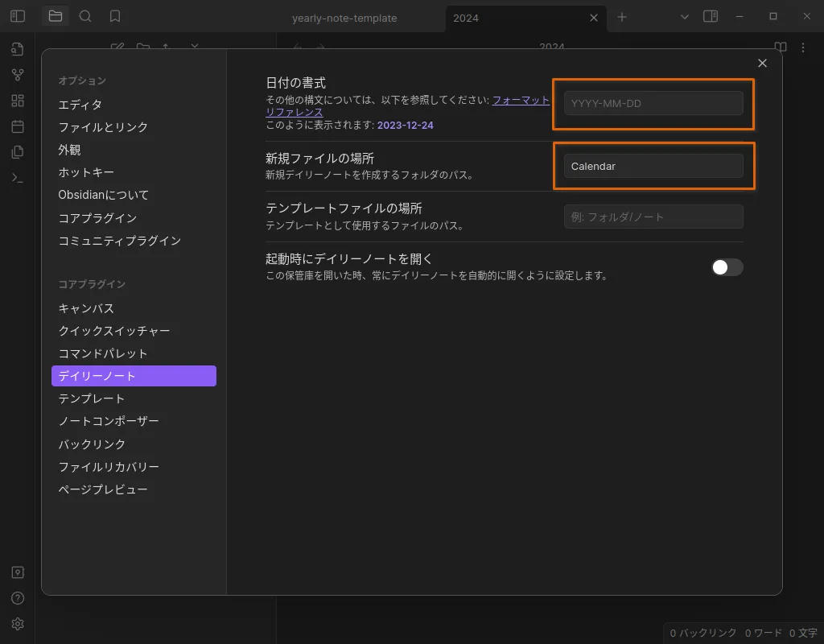Open graph view from the ribbon
This screenshot has width=824, height=644.
(x=18, y=75)
